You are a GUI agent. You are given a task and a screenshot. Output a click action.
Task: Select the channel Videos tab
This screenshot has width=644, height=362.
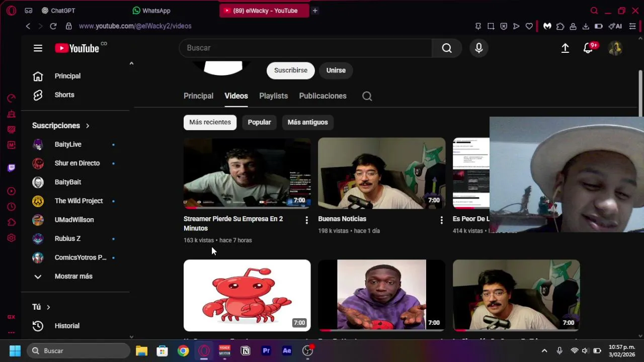(x=236, y=96)
